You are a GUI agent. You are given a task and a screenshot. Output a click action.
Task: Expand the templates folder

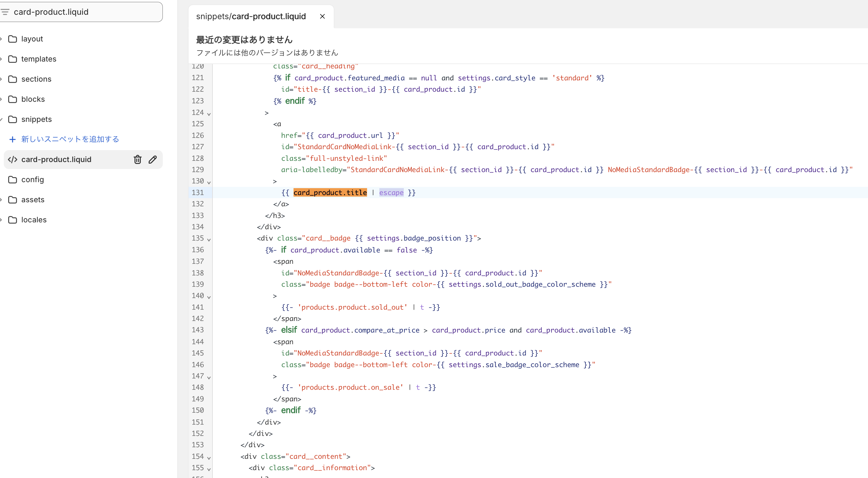(38, 59)
